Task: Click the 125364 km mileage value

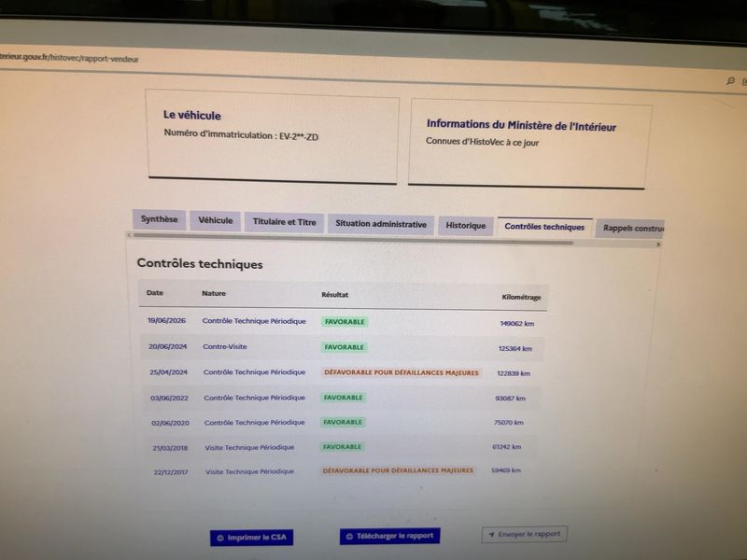Action: [x=515, y=348]
